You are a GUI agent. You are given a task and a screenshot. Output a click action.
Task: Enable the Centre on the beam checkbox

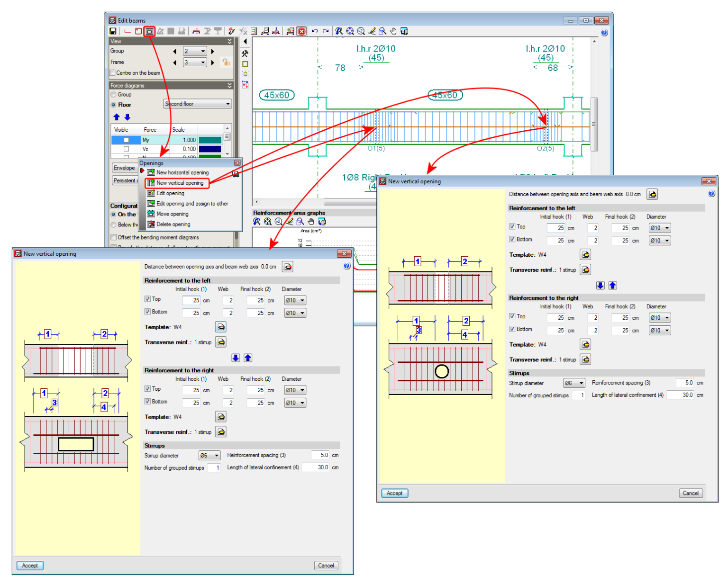pyautogui.click(x=112, y=72)
